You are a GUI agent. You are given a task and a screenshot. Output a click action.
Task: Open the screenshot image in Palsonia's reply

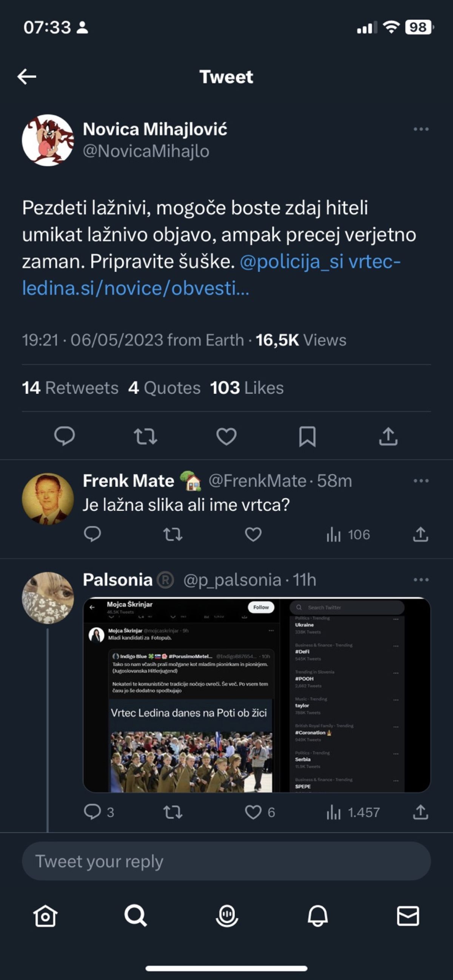click(257, 695)
